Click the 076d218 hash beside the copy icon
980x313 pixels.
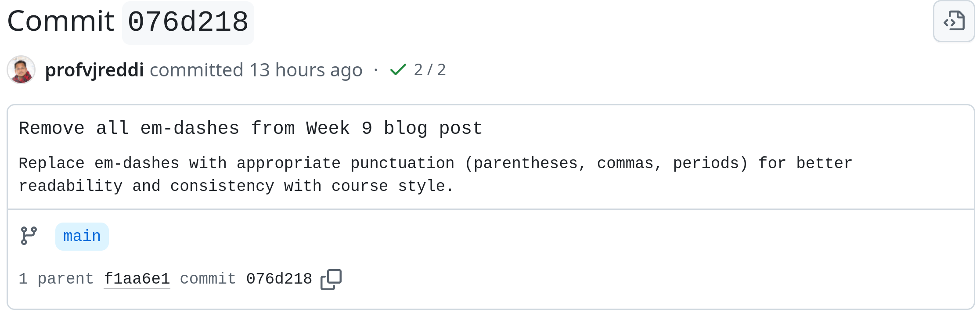click(x=279, y=279)
